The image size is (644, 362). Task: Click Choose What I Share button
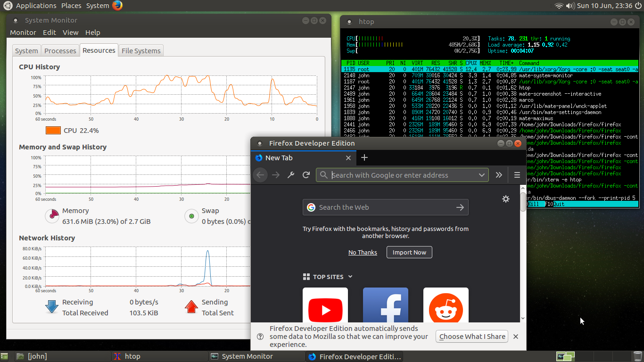472,336
